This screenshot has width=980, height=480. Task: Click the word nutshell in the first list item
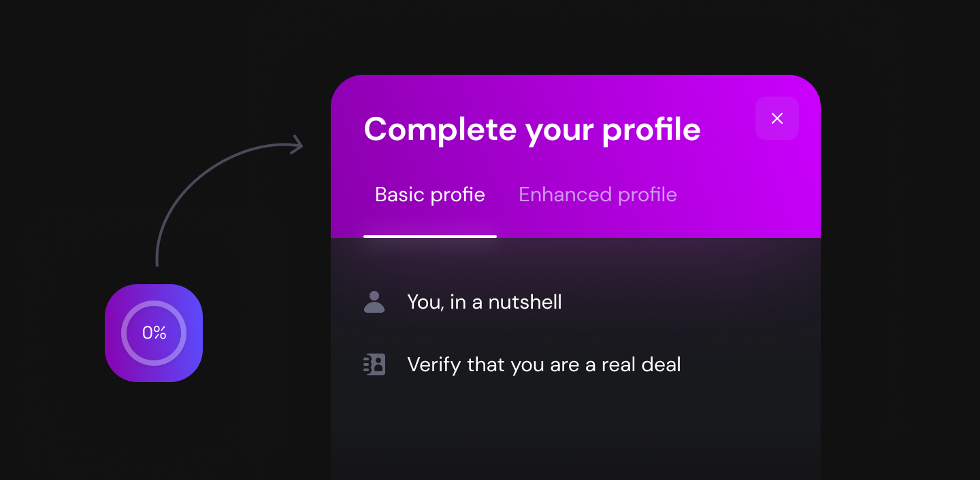coord(525,302)
